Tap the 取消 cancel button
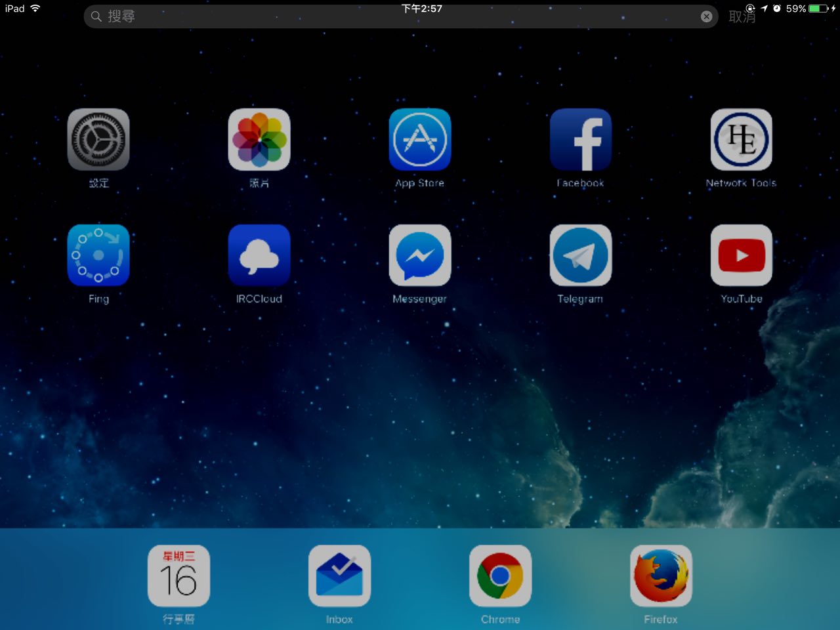The image size is (840, 630). (x=742, y=17)
